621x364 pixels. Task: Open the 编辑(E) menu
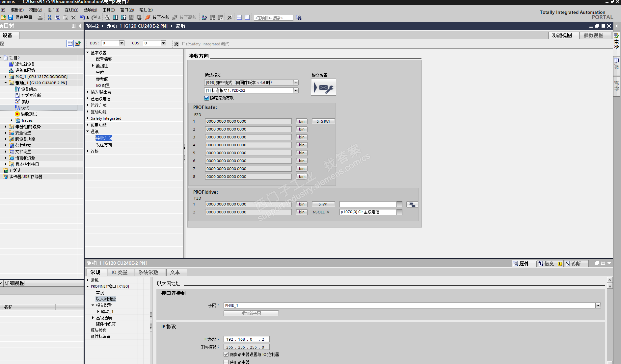tap(17, 10)
